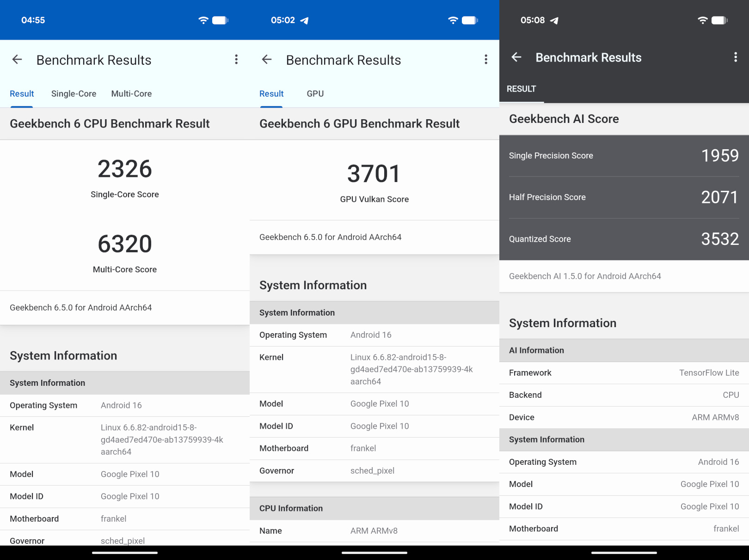Tap the 2326 Single-Core Score
Screen dimensions: 749x560
tap(125, 169)
